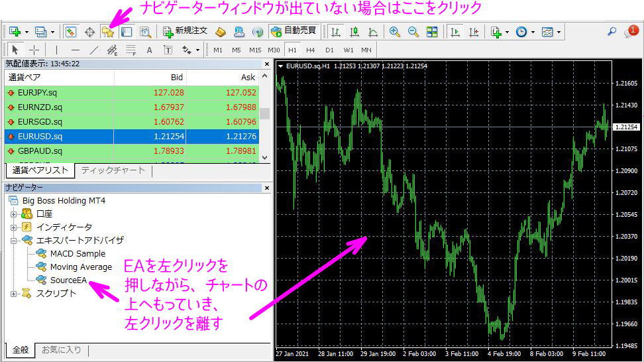The image size is (644, 362).
Task: Collapse the エキスパートアドバイザ tree node
Action: point(13,241)
